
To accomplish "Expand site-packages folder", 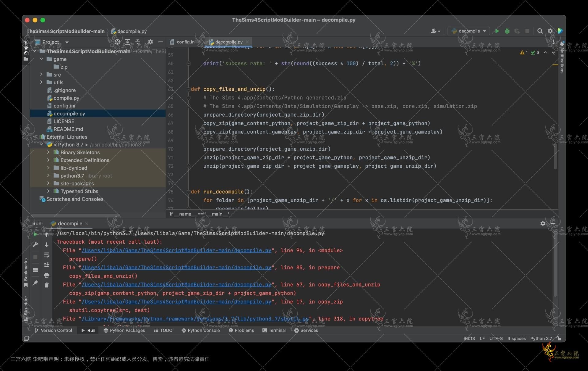I will tap(48, 183).
